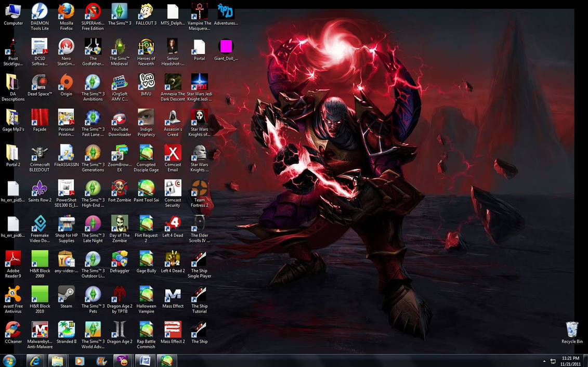Select The Ship Single Player shortcut
Viewport: 588px width, 367px height.
point(199,264)
